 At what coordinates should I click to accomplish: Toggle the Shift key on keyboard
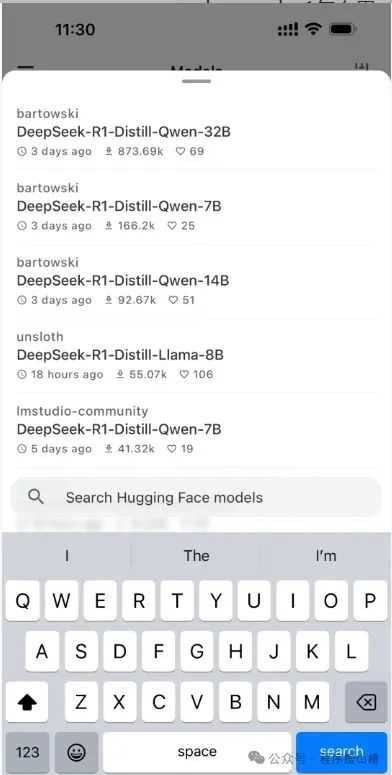tap(27, 702)
